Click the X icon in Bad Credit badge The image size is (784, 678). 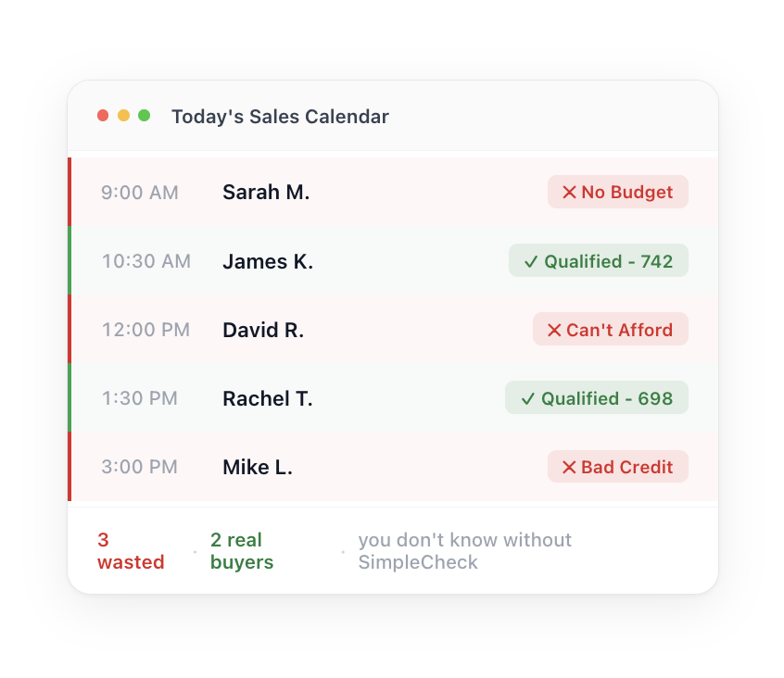pos(569,467)
